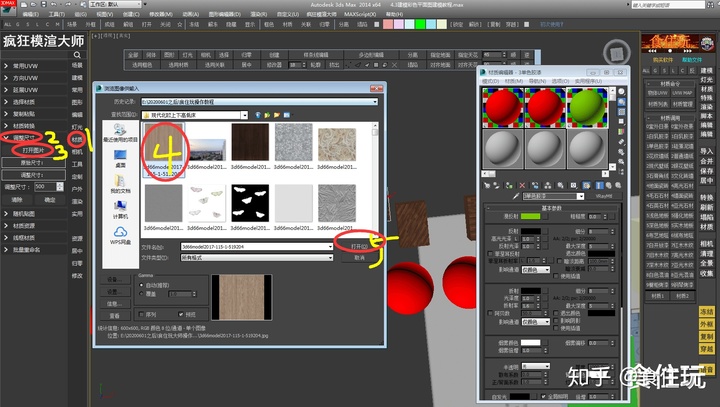Toggle 阿贝数 checkbox in refraction section

click(490, 313)
